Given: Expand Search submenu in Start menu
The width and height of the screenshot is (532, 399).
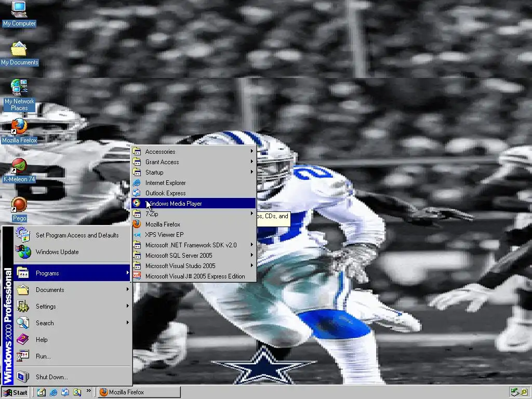Looking at the screenshot, I should click(x=72, y=323).
